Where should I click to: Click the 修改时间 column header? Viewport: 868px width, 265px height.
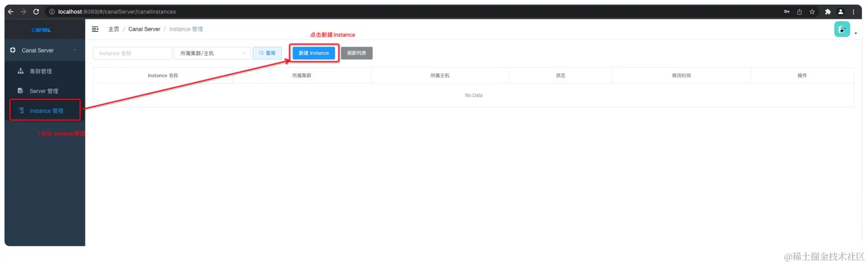tap(681, 75)
